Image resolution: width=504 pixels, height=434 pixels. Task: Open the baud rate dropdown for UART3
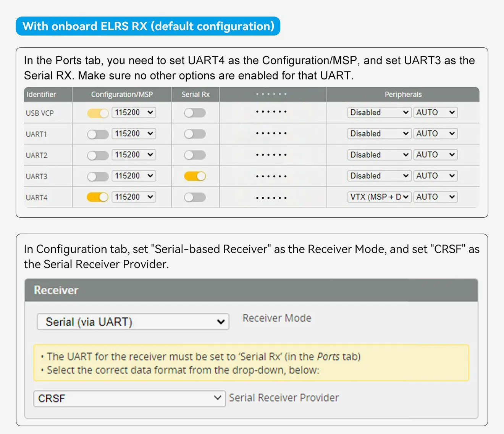click(134, 176)
